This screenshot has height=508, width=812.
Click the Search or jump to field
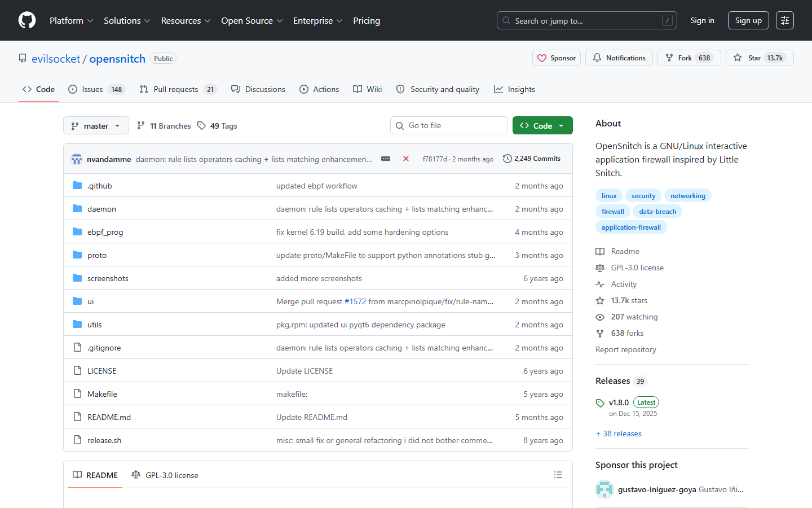point(586,20)
